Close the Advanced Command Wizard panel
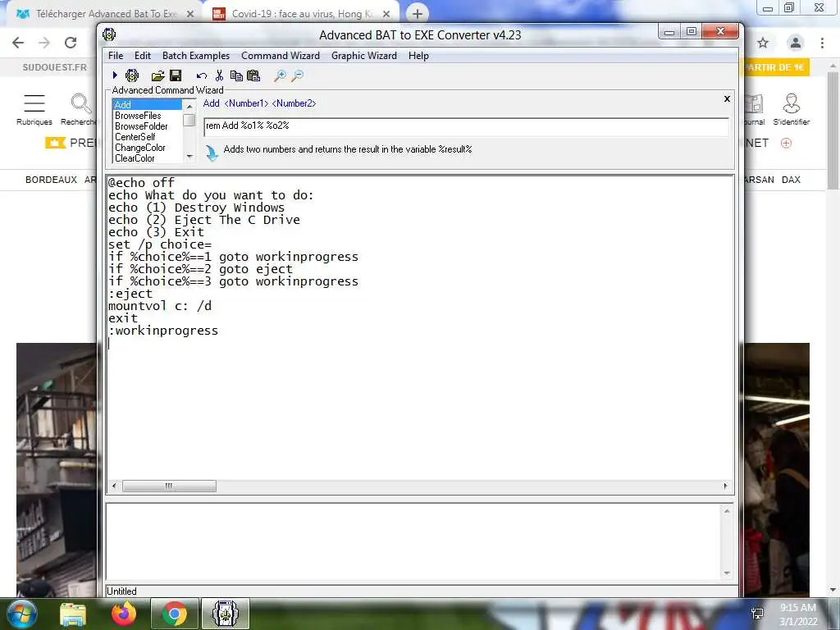This screenshot has width=840, height=630. tap(727, 98)
